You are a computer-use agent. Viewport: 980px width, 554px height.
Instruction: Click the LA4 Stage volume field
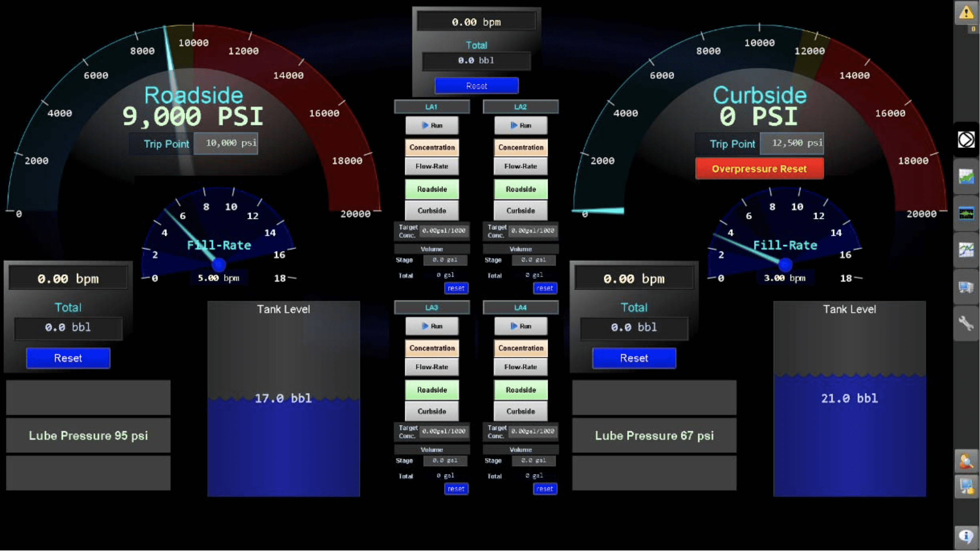[x=534, y=461]
